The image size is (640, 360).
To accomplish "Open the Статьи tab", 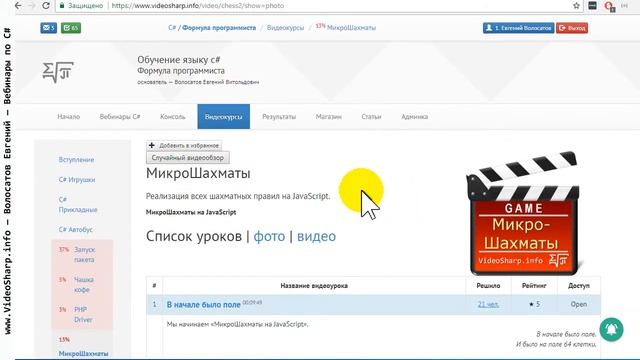I will click(371, 117).
